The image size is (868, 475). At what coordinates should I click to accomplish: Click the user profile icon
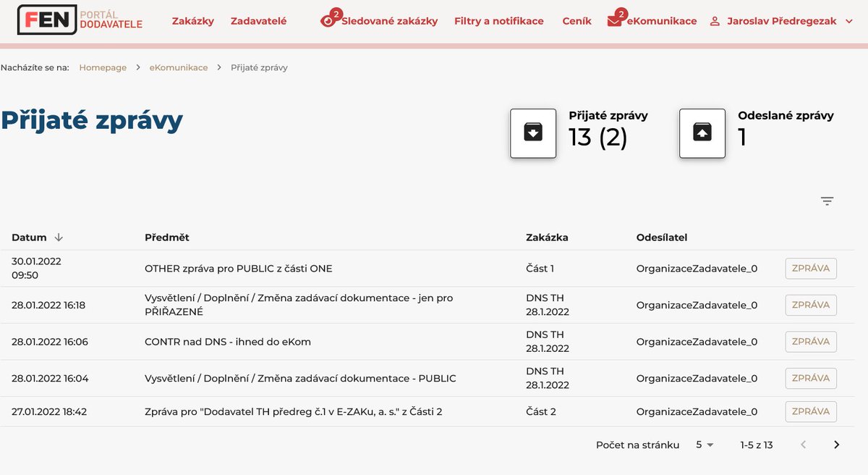[x=715, y=21]
